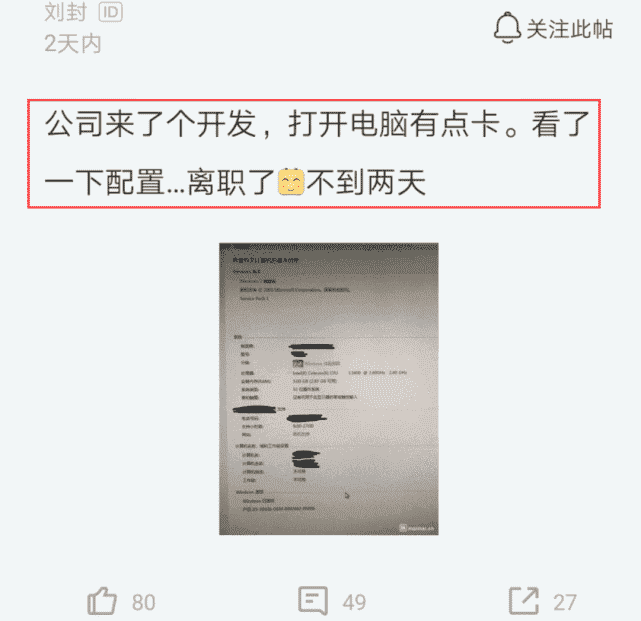Image resolution: width=641 pixels, height=621 pixels.
Task: Click the smiling emoji in the post
Action: (x=291, y=181)
